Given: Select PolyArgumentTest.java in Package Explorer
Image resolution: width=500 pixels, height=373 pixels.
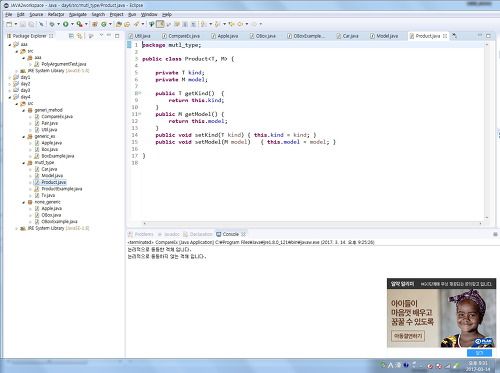Looking at the screenshot, I should [64, 64].
